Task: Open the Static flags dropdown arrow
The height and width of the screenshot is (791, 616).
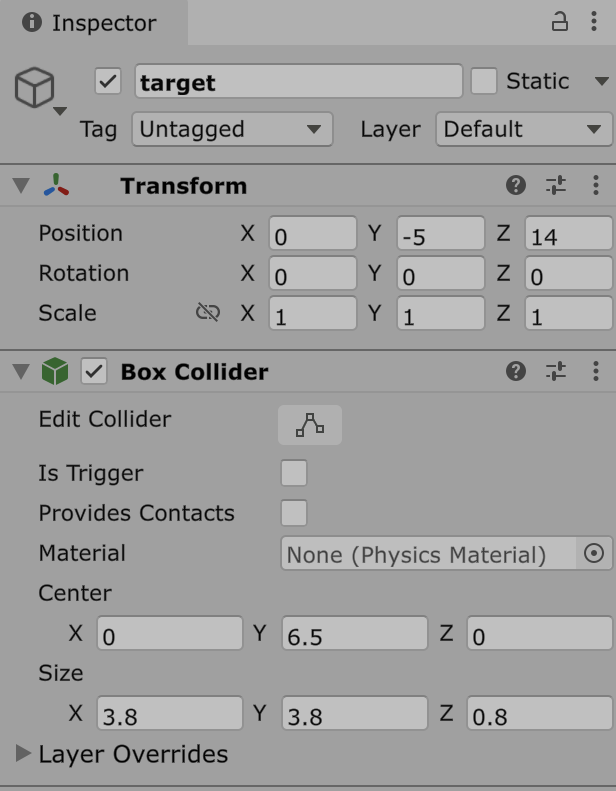Action: pyautogui.click(x=601, y=81)
